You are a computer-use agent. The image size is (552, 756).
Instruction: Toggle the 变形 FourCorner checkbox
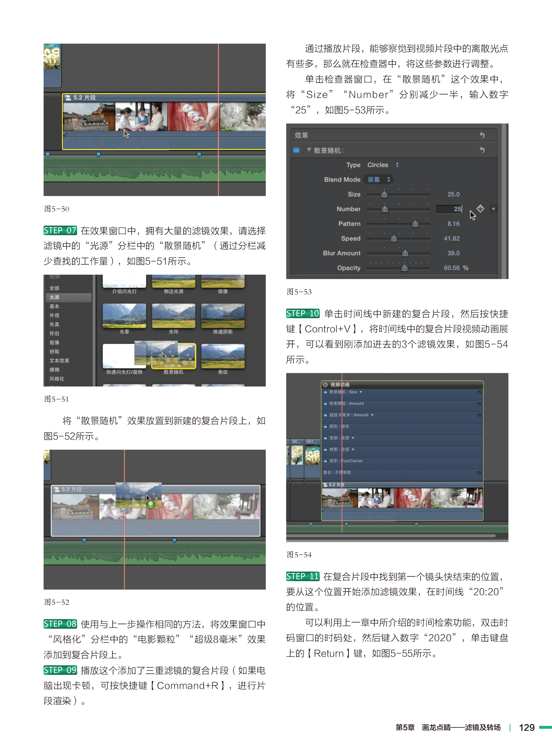(x=325, y=461)
